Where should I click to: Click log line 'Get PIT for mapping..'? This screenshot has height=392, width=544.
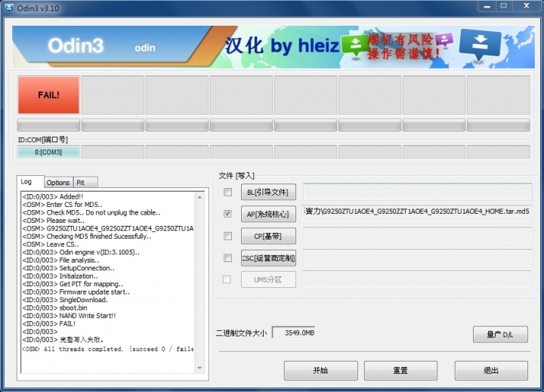73,284
